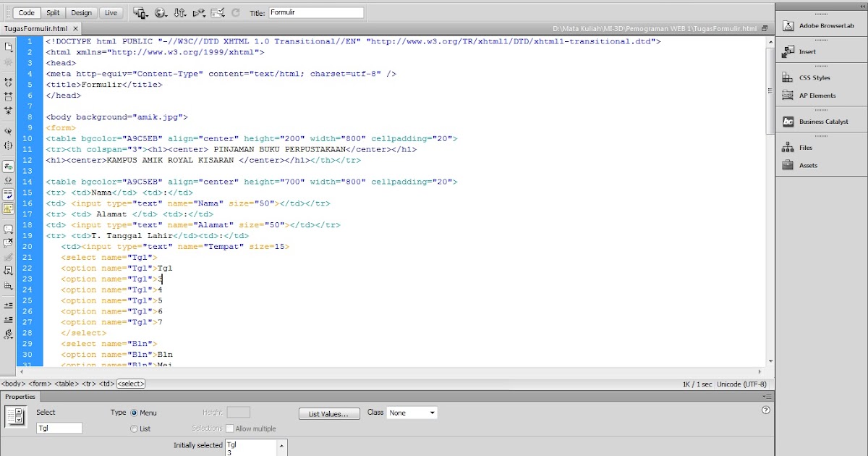Switch to Design view
868x456 pixels.
[x=81, y=13]
